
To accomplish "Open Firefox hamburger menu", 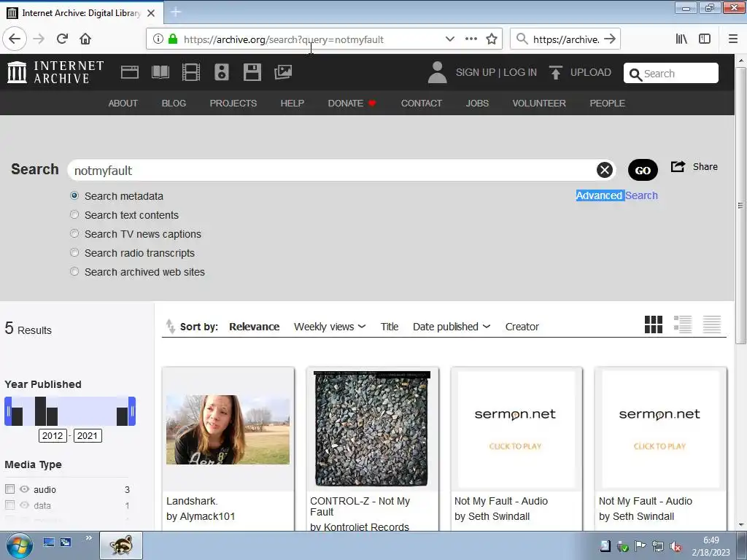I will coord(733,39).
